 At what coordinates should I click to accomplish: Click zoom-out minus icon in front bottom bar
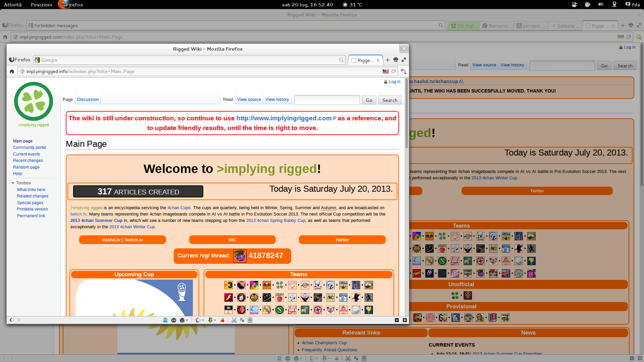(397, 320)
